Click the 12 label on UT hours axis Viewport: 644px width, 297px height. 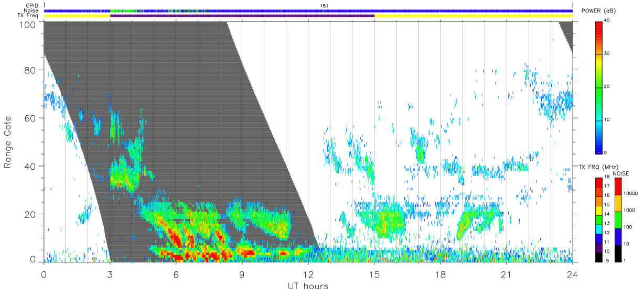tap(308, 274)
